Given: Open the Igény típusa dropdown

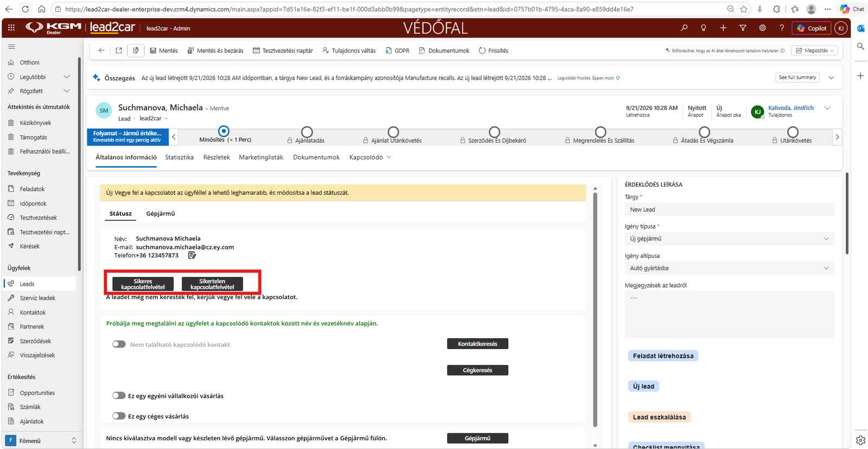Looking at the screenshot, I should coord(729,239).
